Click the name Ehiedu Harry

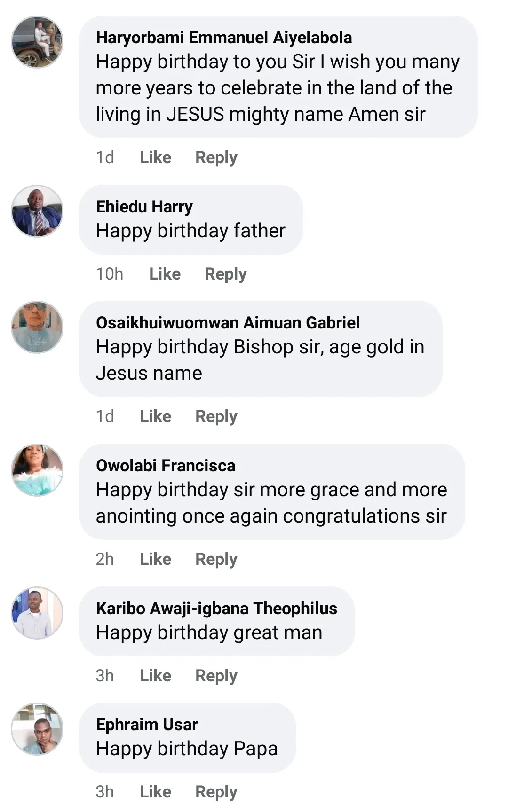[x=144, y=207]
